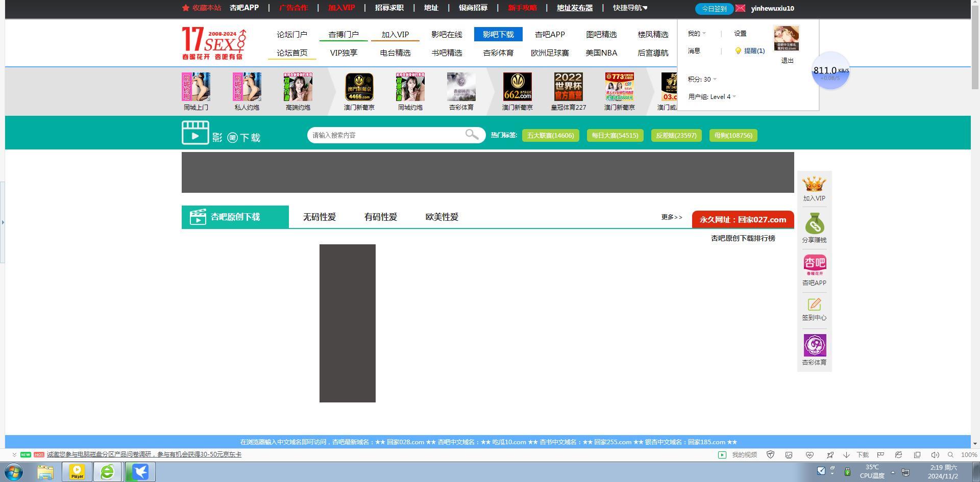Click the 永久网址：回家027.com link
This screenshot has height=482, width=980.
coord(741,219)
